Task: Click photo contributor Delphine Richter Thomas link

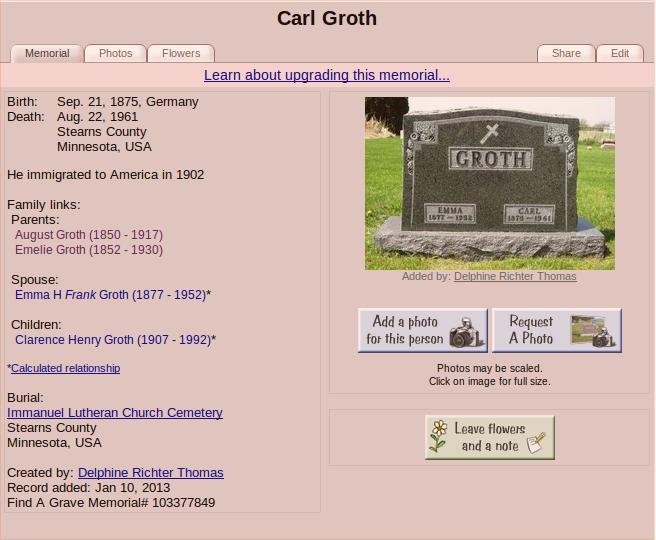Action: [515, 277]
